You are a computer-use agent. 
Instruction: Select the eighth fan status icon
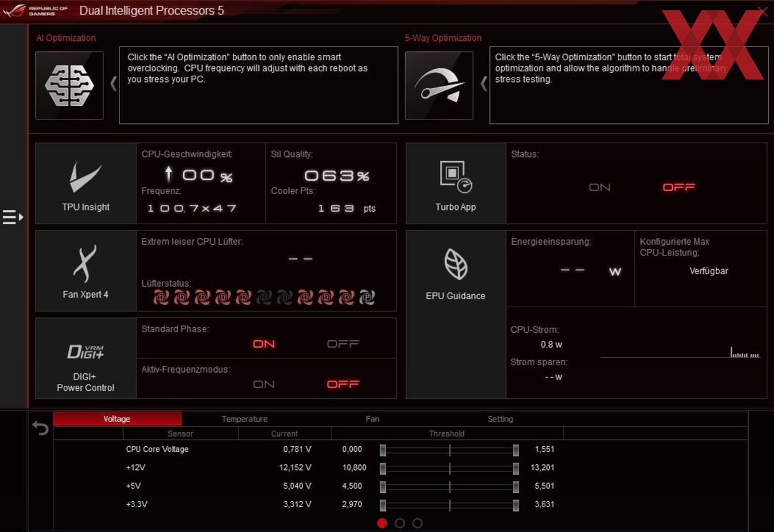coord(305,297)
